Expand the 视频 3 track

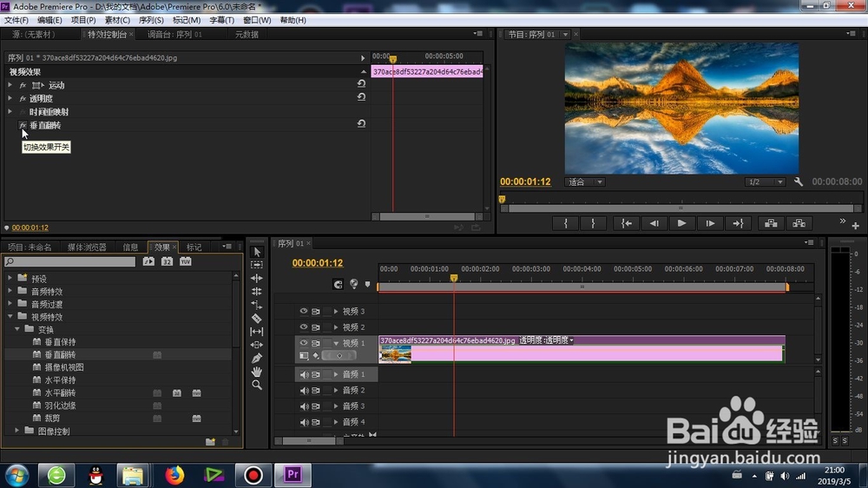point(335,312)
